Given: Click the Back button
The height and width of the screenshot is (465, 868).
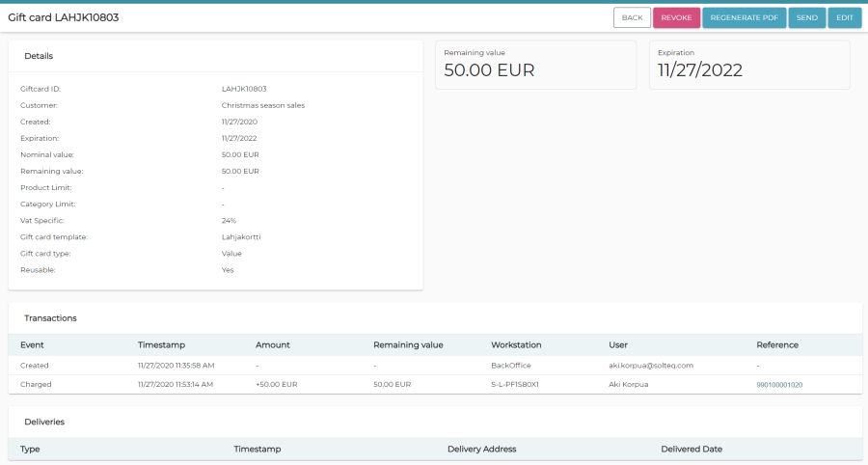Looking at the screenshot, I should [632, 17].
